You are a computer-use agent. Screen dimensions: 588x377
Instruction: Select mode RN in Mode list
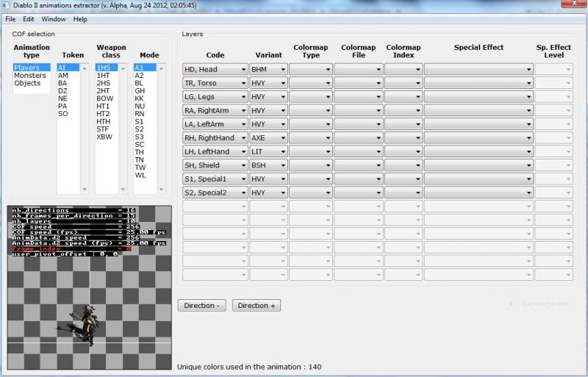(x=145, y=114)
